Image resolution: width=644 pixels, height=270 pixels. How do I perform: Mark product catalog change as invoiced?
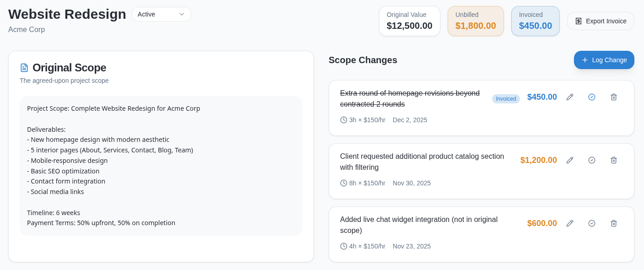point(592,160)
